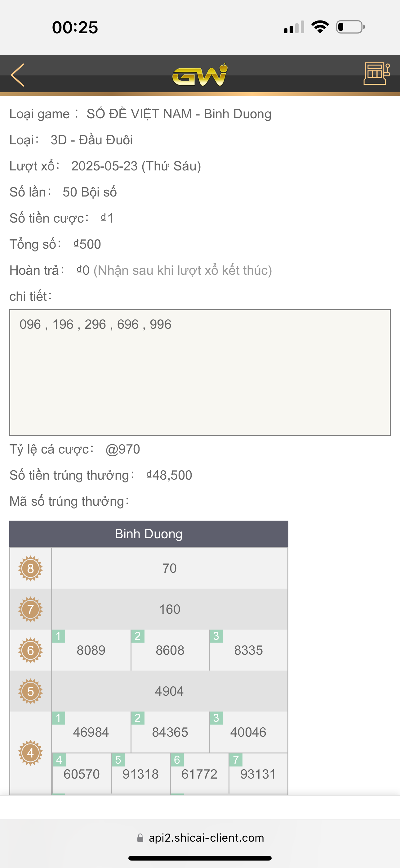The image size is (400, 868).
Task: Tap the prize 8 result 70
Action: [169, 568]
